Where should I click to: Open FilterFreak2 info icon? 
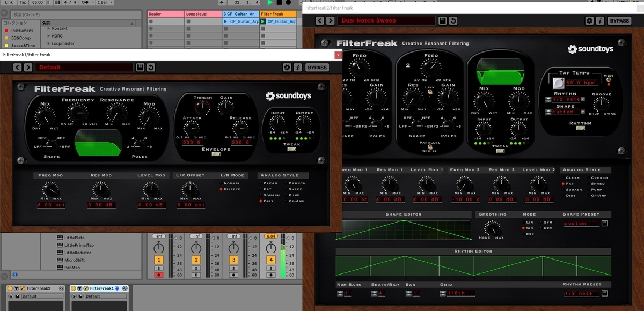coord(599,20)
